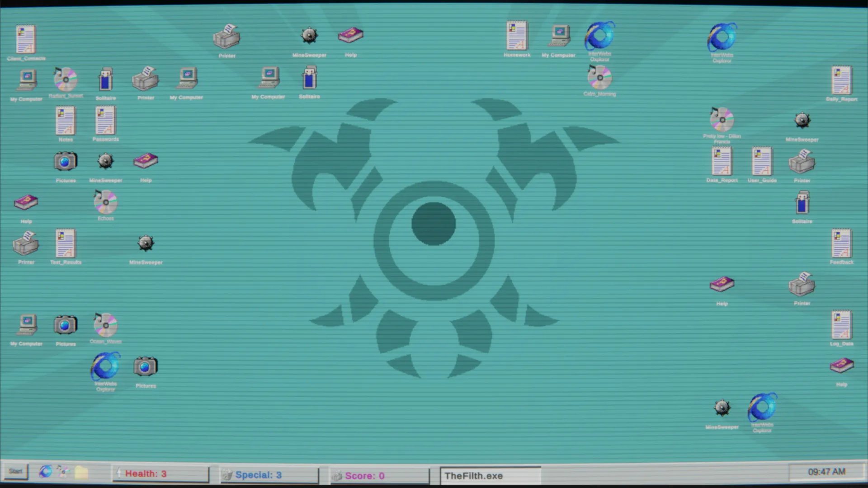The width and height of the screenshot is (868, 488).
Task: Open MineSweeper icon below Daily_Report
Action: click(802, 120)
